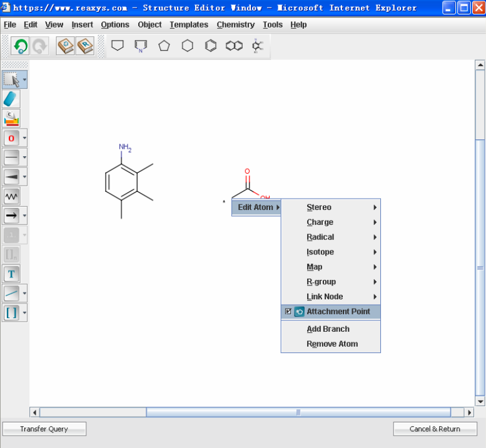Open the R-group book icon

point(85,46)
